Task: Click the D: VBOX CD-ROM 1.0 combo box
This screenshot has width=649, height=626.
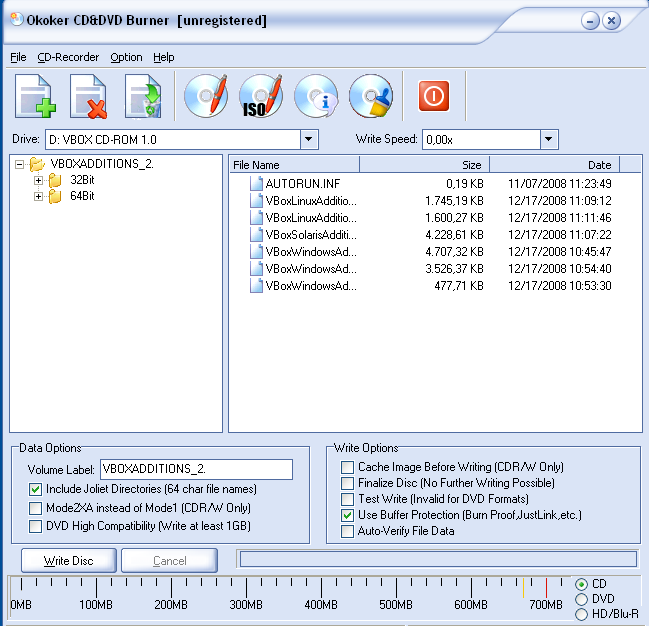Action: (x=182, y=140)
